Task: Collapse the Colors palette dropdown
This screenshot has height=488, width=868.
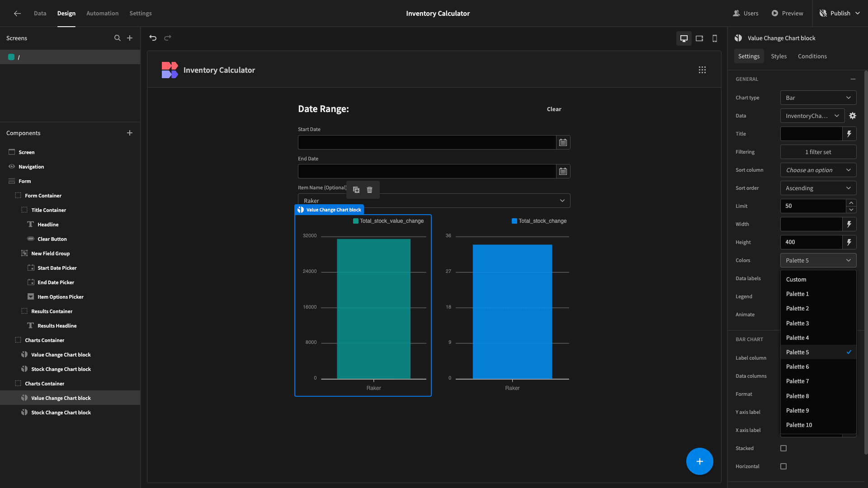Action: pyautogui.click(x=818, y=260)
